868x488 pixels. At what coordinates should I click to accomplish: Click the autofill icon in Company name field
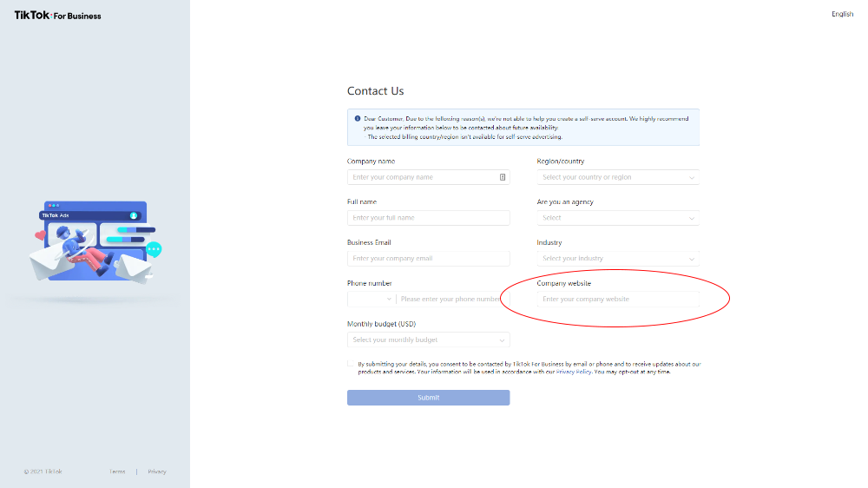(x=503, y=177)
